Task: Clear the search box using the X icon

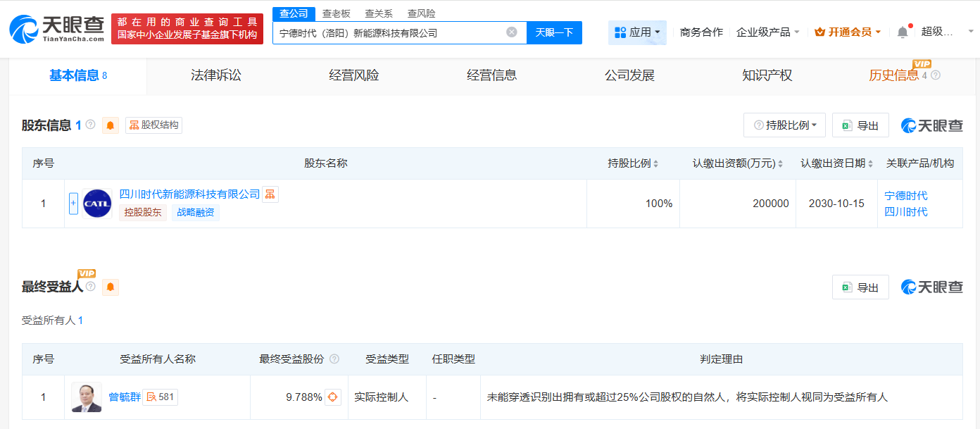Action: click(x=511, y=32)
